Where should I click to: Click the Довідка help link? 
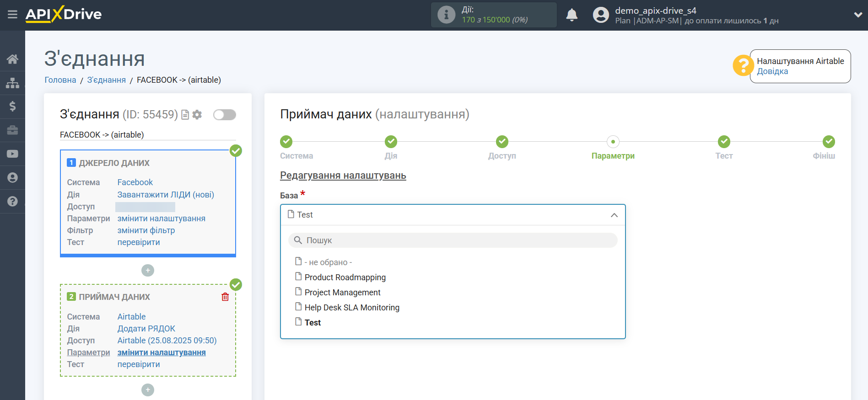[772, 71]
